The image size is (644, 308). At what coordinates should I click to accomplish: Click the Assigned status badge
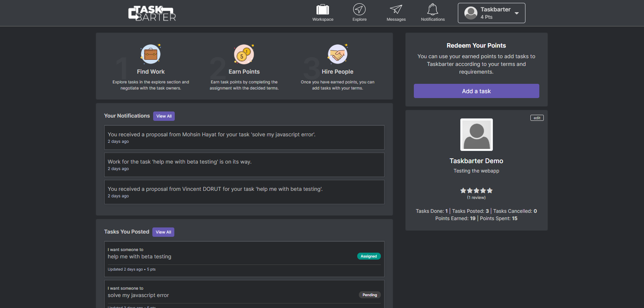point(369,256)
